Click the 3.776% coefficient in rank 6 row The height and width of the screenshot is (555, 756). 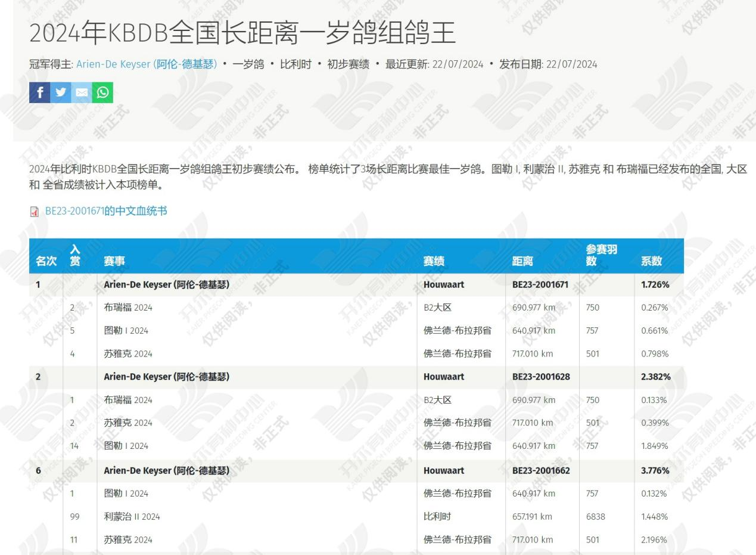tap(655, 470)
